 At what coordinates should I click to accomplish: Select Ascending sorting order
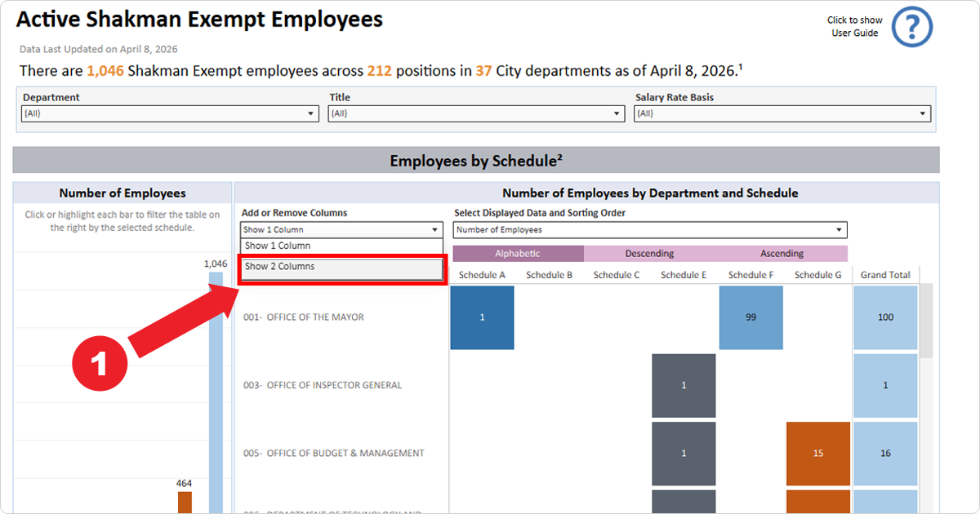pos(782,254)
